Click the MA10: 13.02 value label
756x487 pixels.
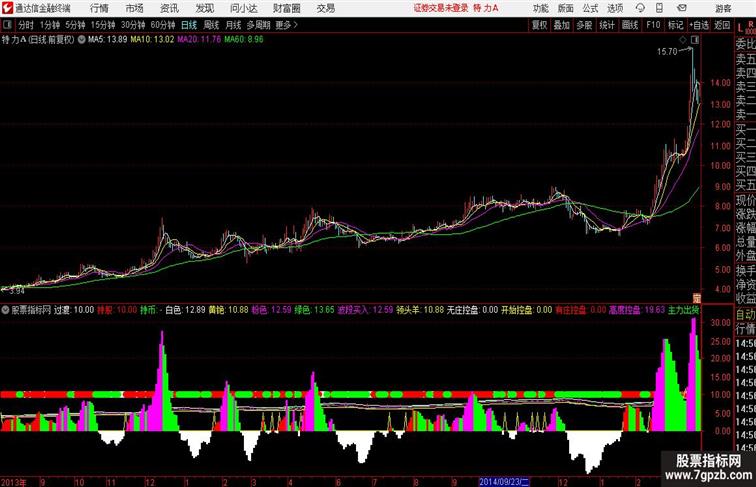(x=152, y=40)
